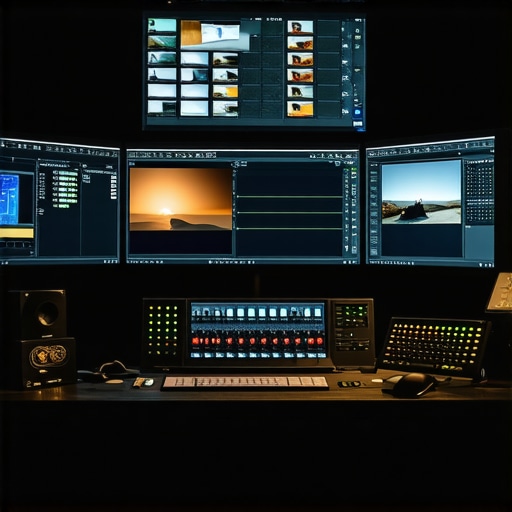The image size is (512, 512).
Task: Select the middle green timeline track on the center monitor
Action: click(x=290, y=212)
